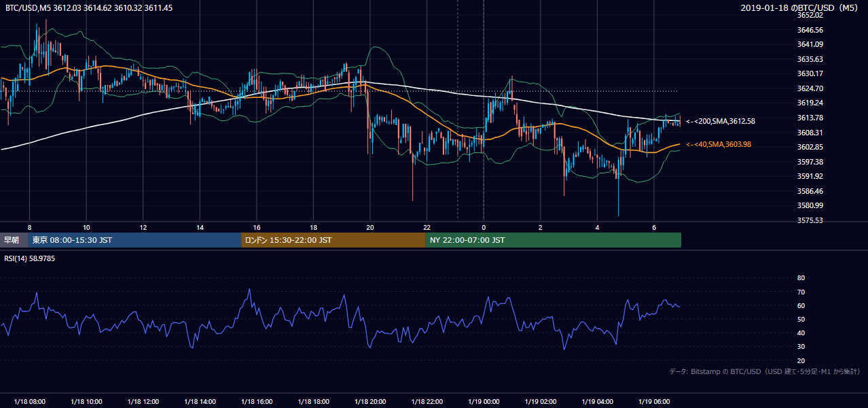This screenshot has width=868, height=408.
Task: Click bottom date label 1/19 06:00
Action: [x=653, y=401]
